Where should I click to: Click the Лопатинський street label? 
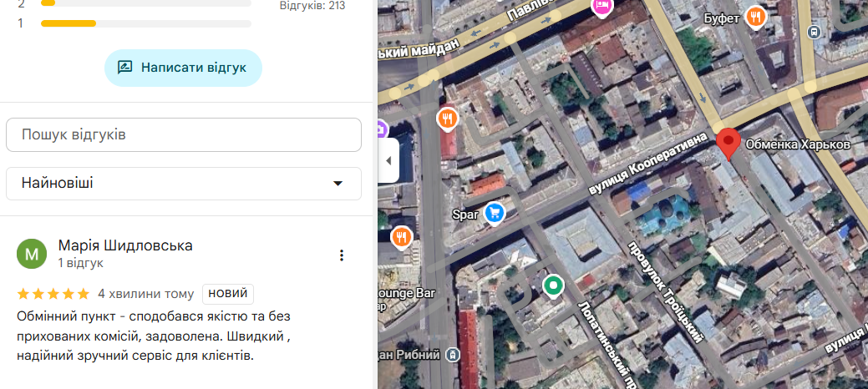pos(609,343)
